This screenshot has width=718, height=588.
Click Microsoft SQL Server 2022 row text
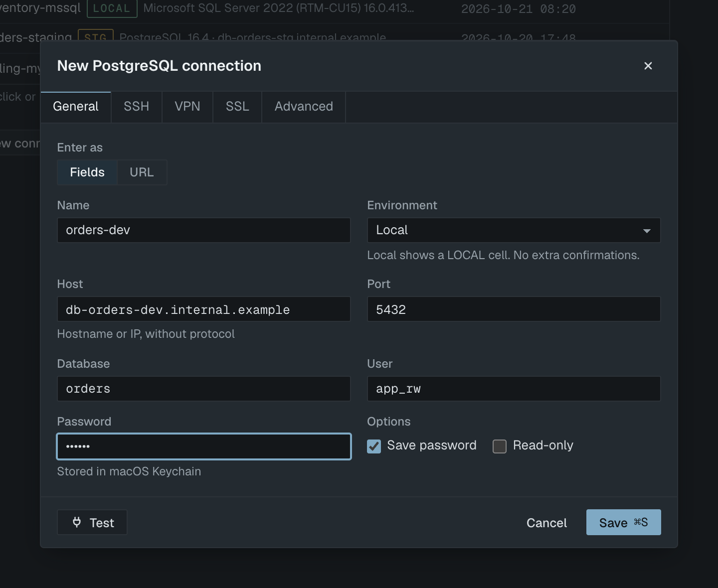pyautogui.click(x=279, y=8)
